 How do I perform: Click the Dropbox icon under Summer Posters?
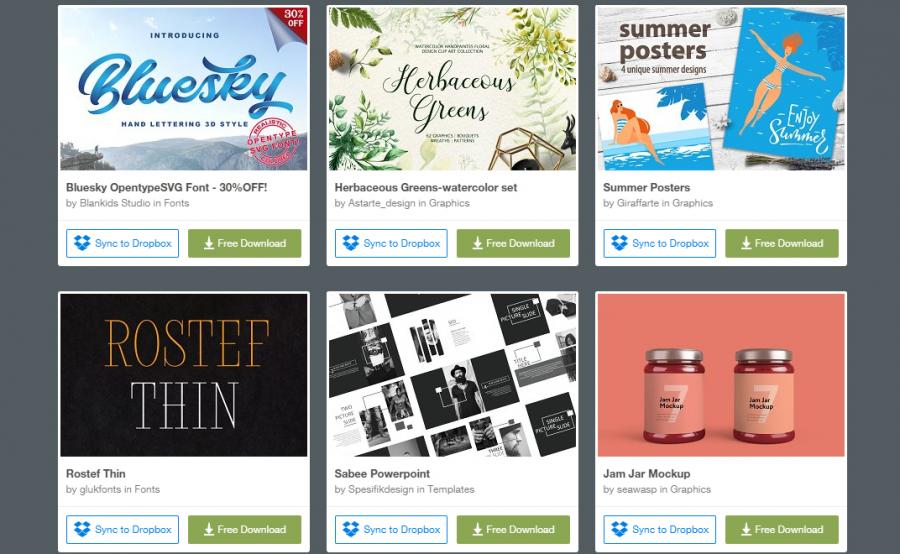619,243
